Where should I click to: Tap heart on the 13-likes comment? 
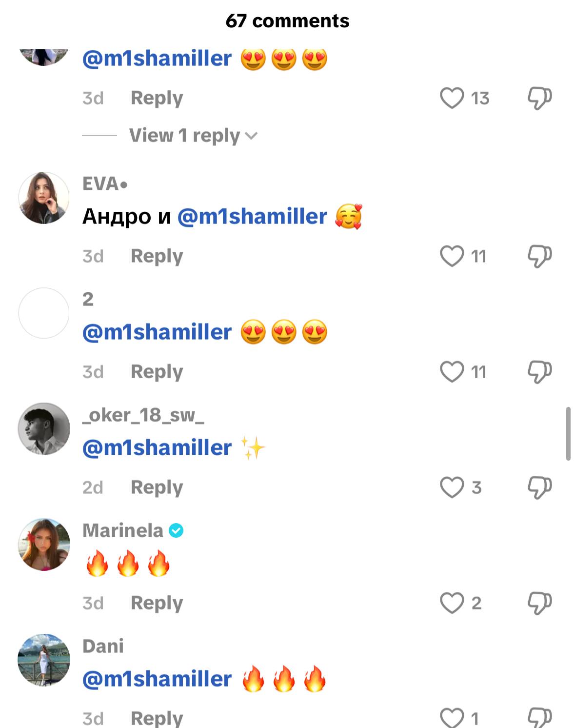point(452,98)
